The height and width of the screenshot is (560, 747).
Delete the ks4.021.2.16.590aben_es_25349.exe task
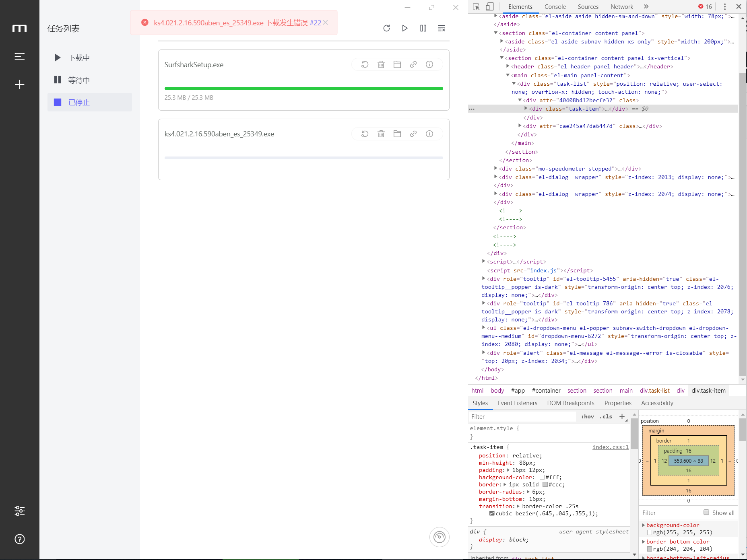[381, 134]
